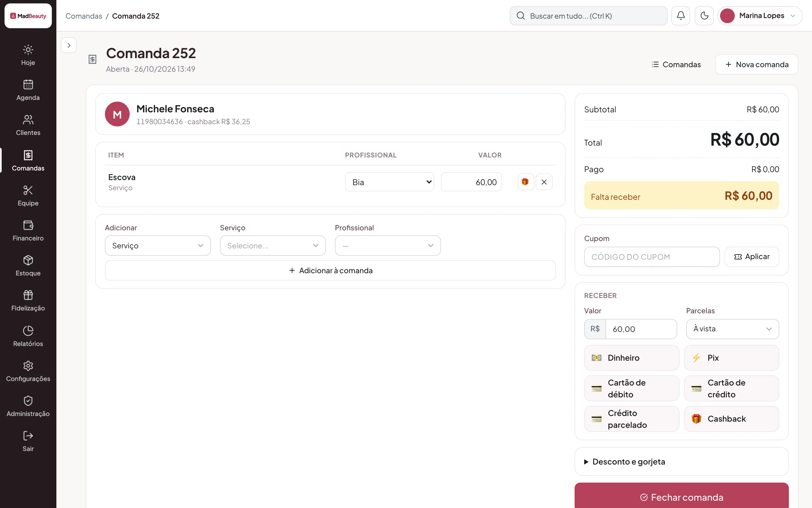Go to Agenda in the sidebar

[x=28, y=90]
